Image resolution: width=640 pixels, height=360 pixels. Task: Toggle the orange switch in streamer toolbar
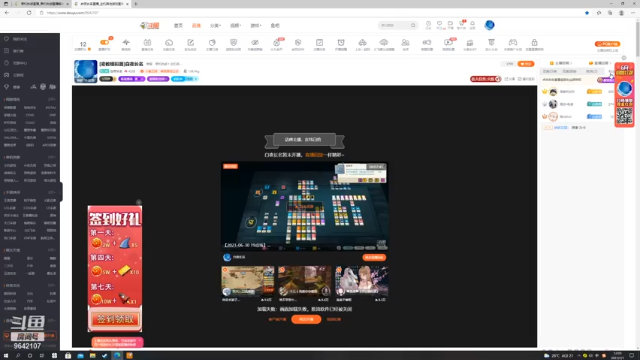pos(104,42)
